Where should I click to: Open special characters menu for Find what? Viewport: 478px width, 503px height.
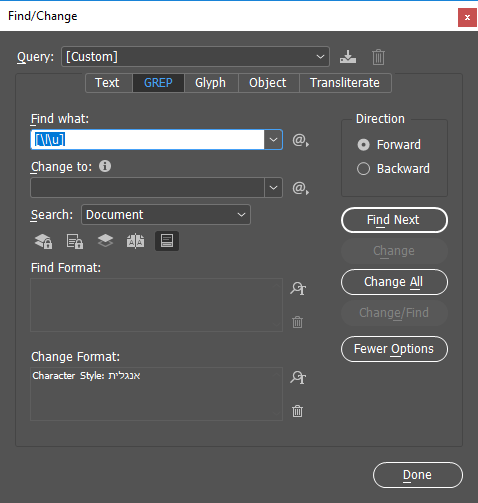pos(300,140)
